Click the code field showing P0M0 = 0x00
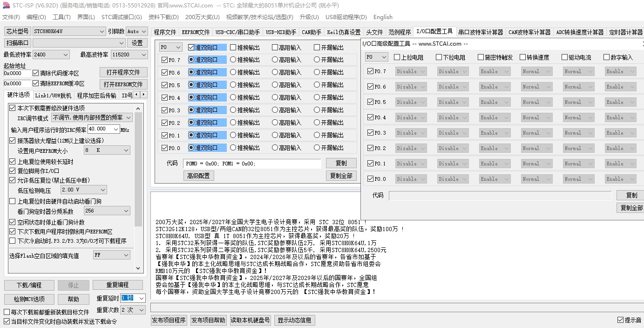Screen dimensions: 644x328 click(252, 164)
